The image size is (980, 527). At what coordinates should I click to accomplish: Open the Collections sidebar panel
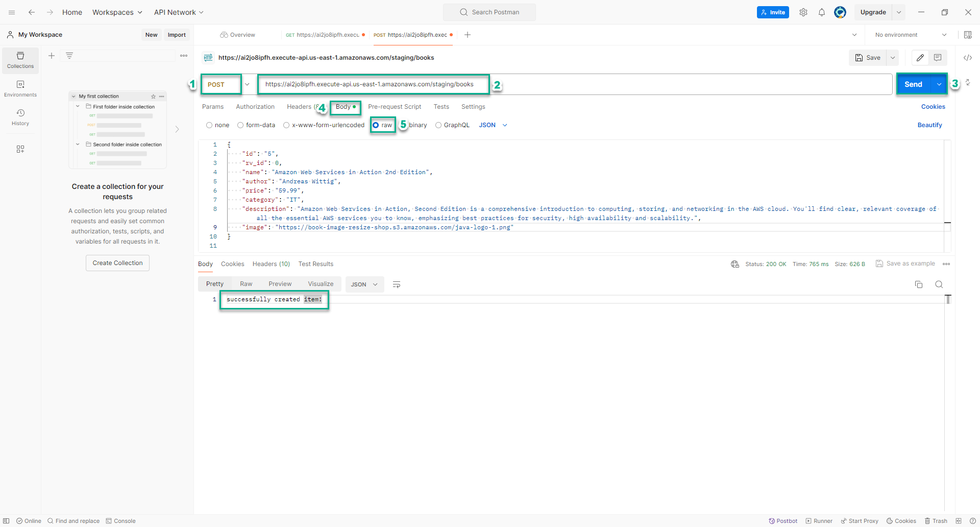20,60
